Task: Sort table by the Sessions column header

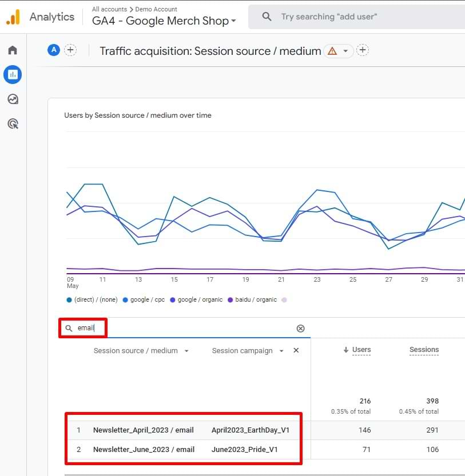Action: click(424, 350)
